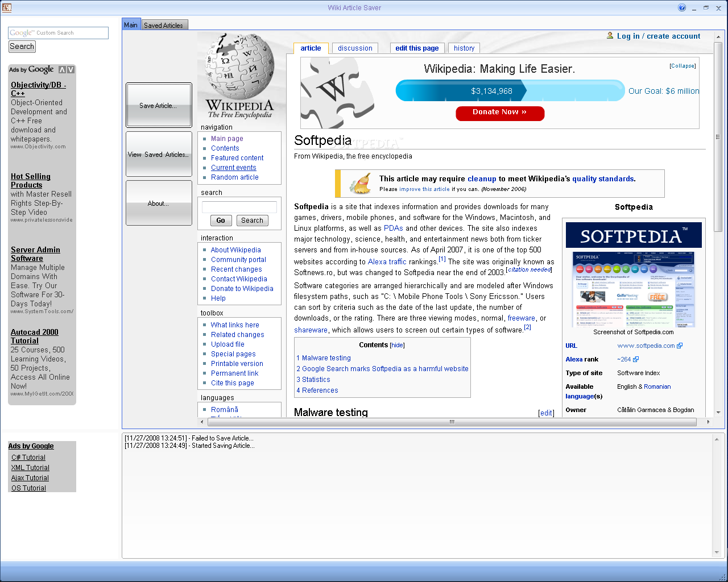Click the cleanup broom icon
The width and height of the screenshot is (728, 582).
(x=360, y=184)
